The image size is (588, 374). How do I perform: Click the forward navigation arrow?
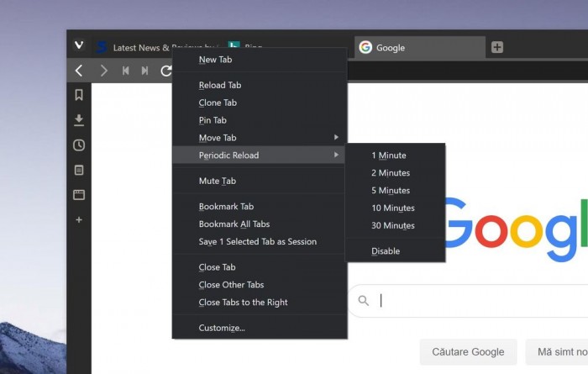pyautogui.click(x=103, y=71)
